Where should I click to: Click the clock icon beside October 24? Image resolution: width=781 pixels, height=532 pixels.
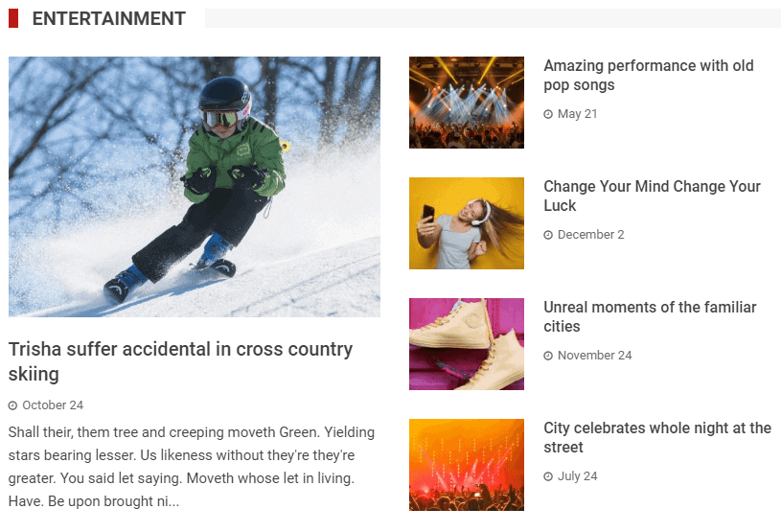tap(13, 405)
